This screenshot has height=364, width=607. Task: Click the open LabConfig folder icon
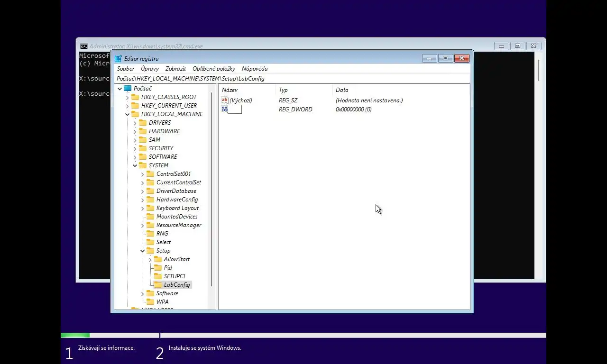tap(157, 285)
